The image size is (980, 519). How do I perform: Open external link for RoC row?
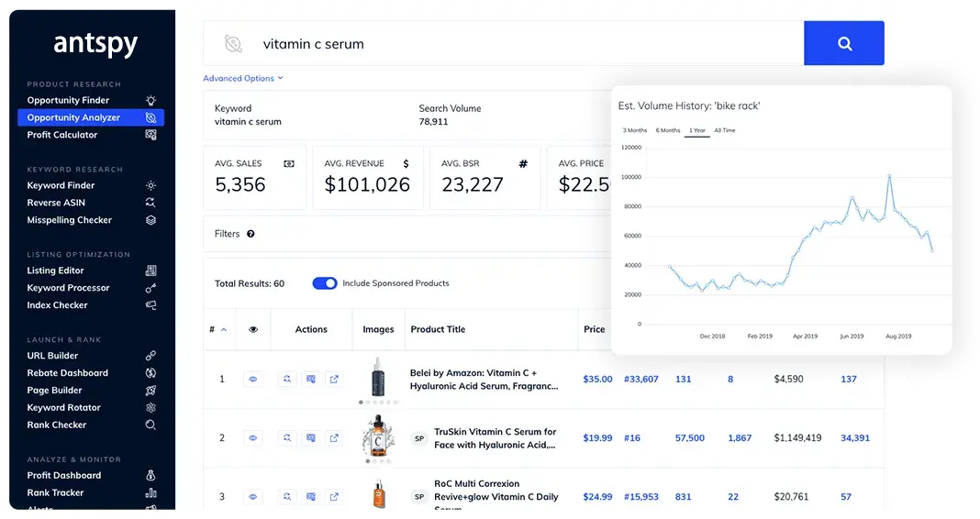pyautogui.click(x=334, y=496)
